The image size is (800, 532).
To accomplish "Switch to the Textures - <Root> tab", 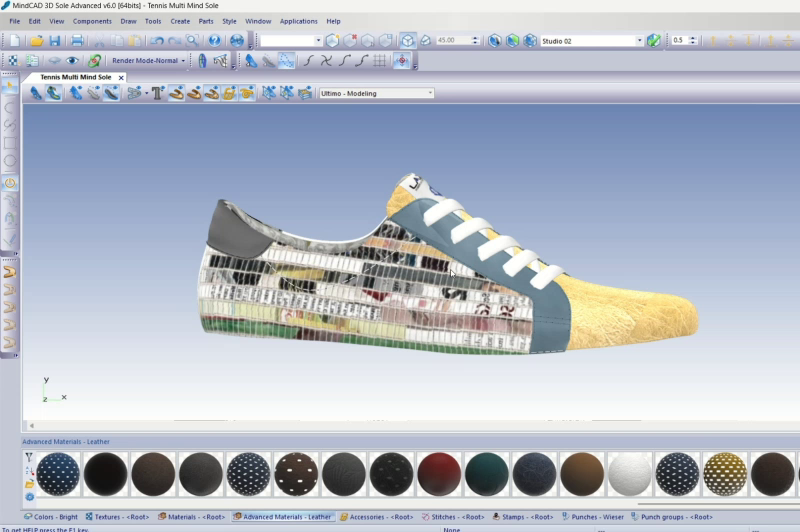I will (117, 517).
